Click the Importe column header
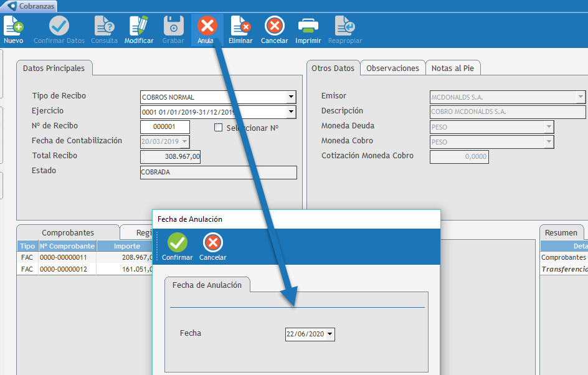 [126, 246]
